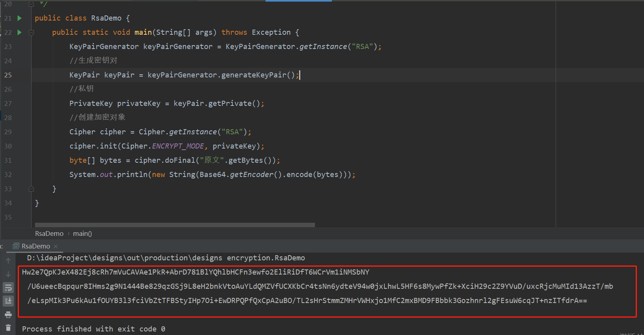This screenshot has width=644, height=335.
Task: Toggle soft-wrap in the console
Action: click(8, 288)
